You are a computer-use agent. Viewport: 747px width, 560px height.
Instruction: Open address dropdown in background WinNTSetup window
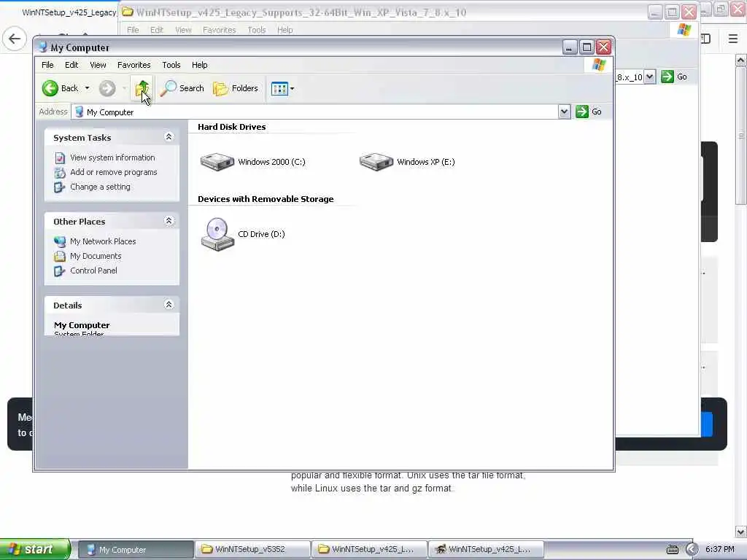650,77
